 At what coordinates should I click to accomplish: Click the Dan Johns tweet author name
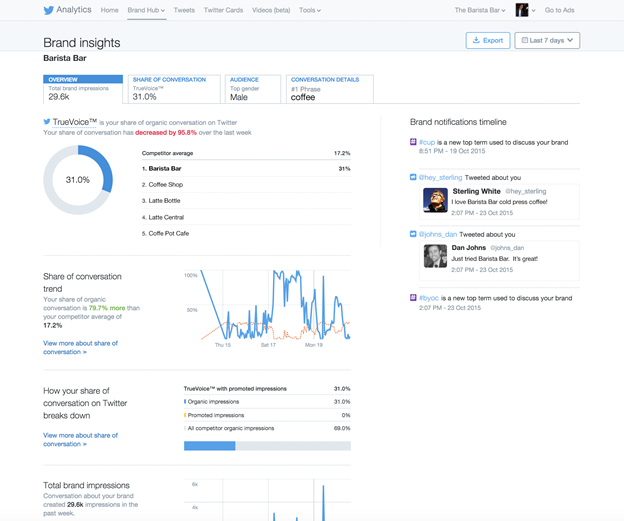468,248
